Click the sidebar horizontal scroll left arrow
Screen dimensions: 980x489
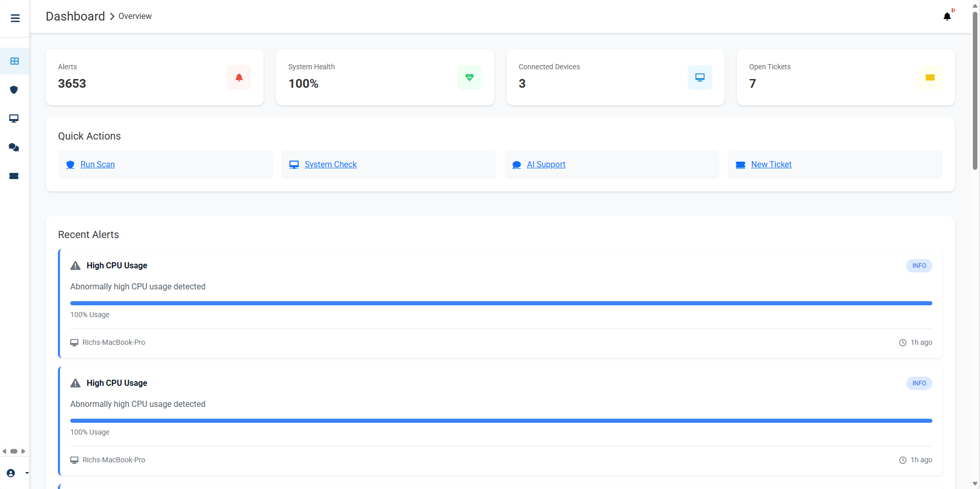(5, 452)
